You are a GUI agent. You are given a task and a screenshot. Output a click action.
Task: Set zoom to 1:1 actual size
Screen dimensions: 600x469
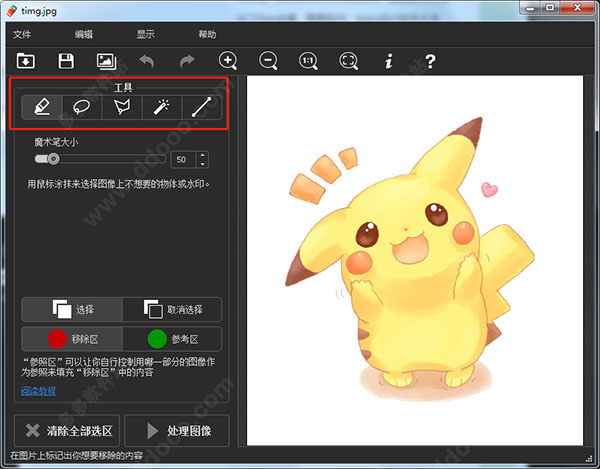tap(308, 61)
